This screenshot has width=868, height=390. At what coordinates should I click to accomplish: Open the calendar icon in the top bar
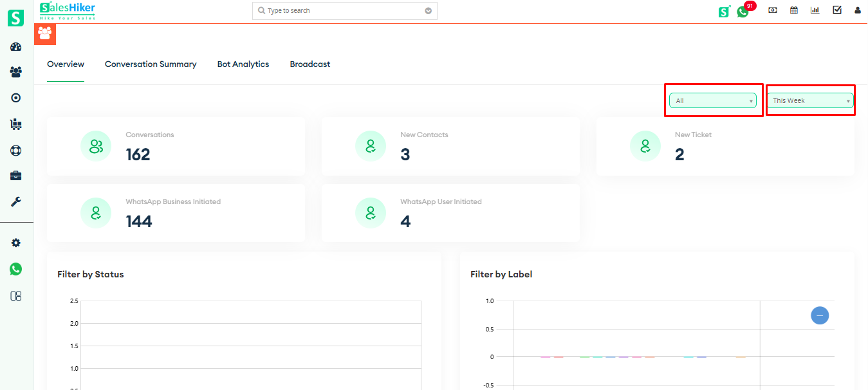pos(793,10)
